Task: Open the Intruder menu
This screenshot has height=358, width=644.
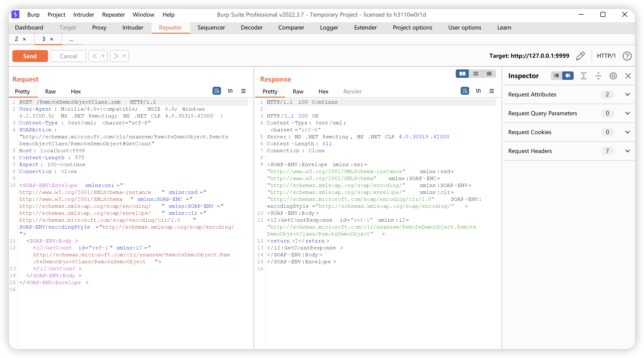Action: (83, 15)
